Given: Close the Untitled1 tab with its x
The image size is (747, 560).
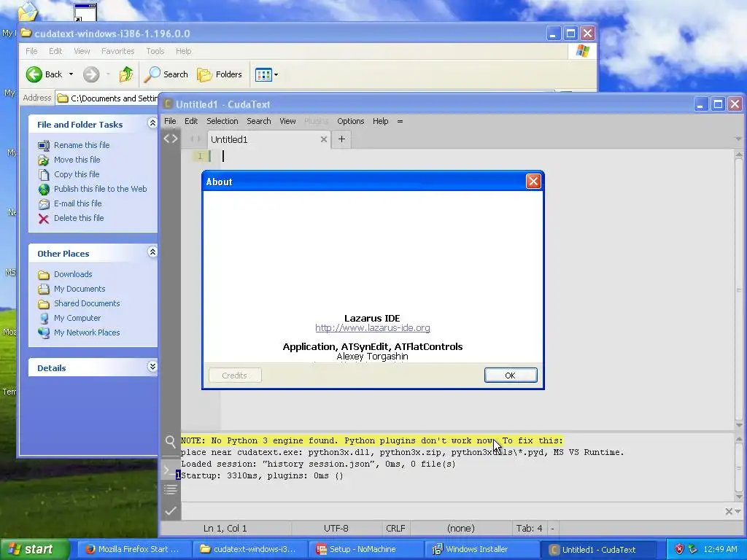Looking at the screenshot, I should [x=323, y=139].
